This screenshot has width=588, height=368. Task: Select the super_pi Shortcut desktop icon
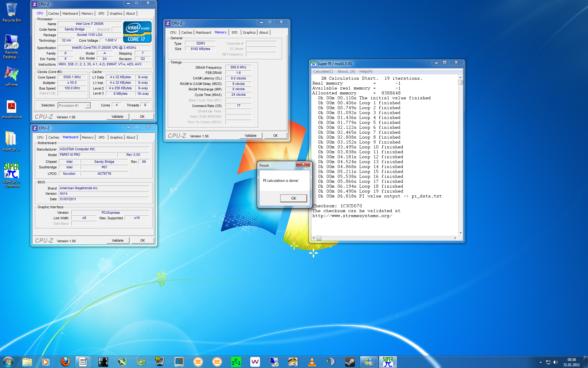point(12,175)
